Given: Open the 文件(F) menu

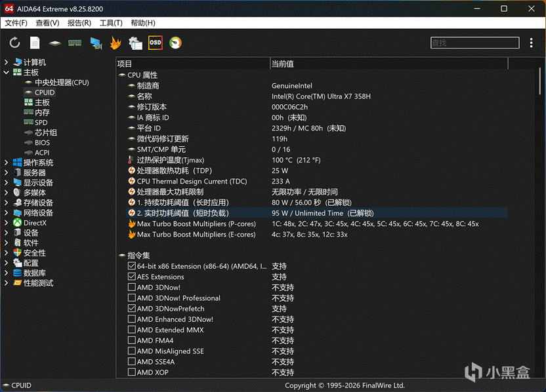Looking at the screenshot, I should coord(16,23).
